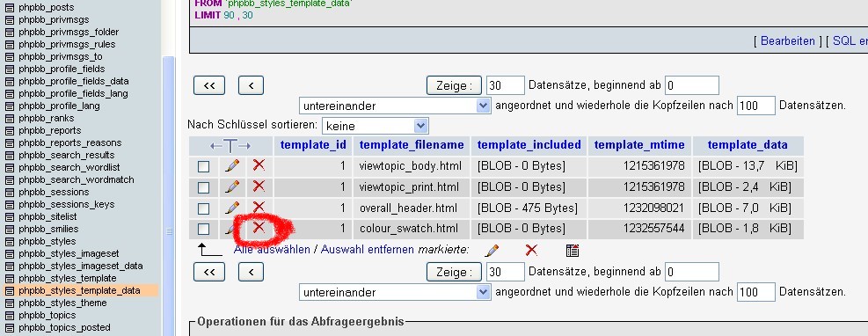868x336 pixels.
Task: Click the upper 'Zeige :' button
Action: 454,85
